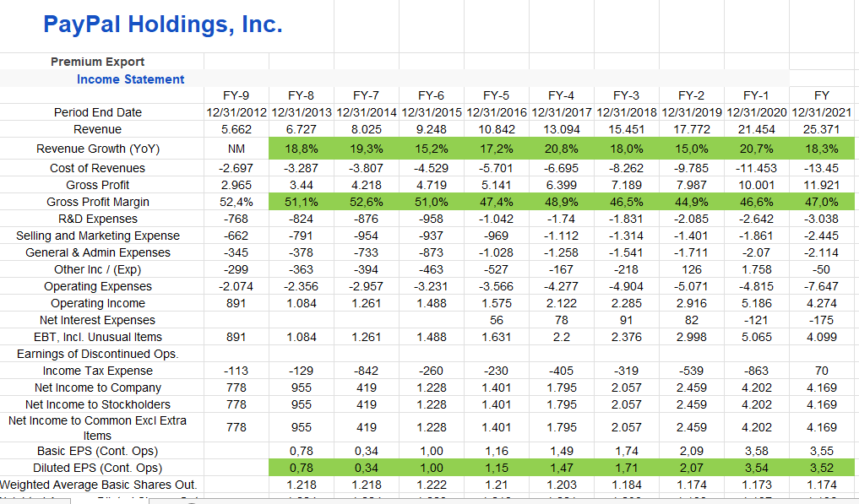Select G&A value -2.07
Screen dimensions: 859x504
[x=757, y=253]
